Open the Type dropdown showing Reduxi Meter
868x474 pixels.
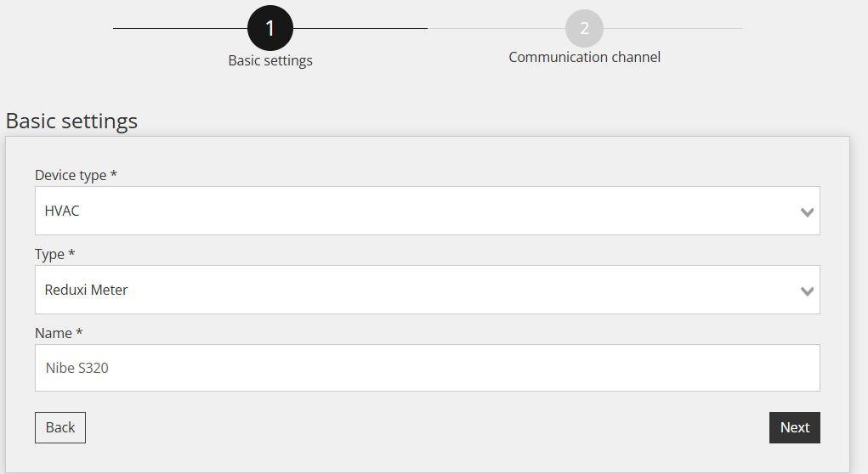(428, 290)
